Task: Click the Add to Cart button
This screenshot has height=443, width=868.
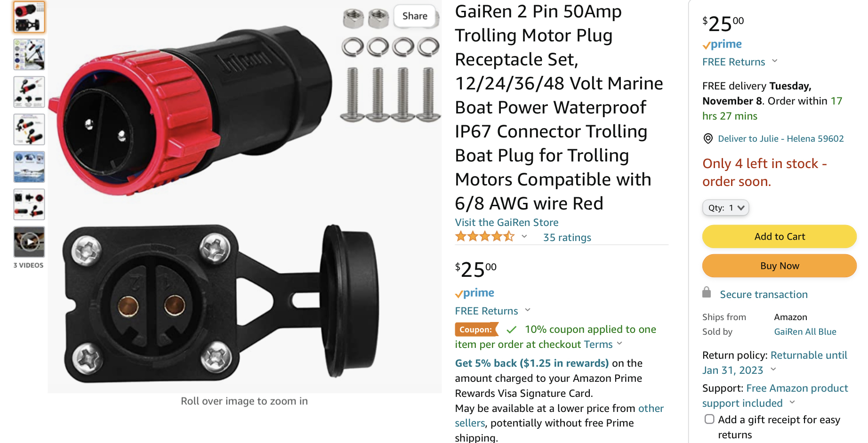Action: click(780, 236)
